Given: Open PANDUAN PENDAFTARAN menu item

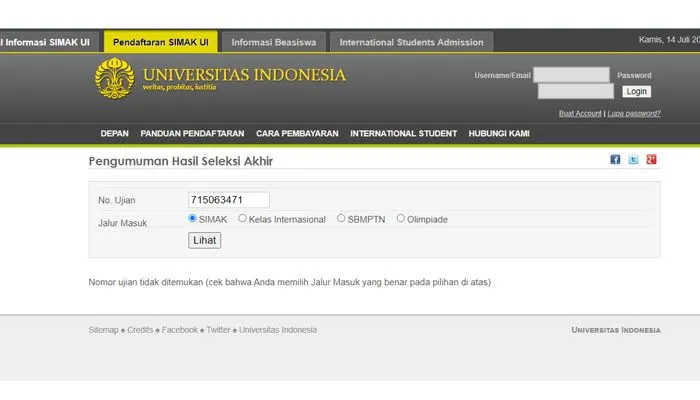Looking at the screenshot, I should tap(192, 133).
